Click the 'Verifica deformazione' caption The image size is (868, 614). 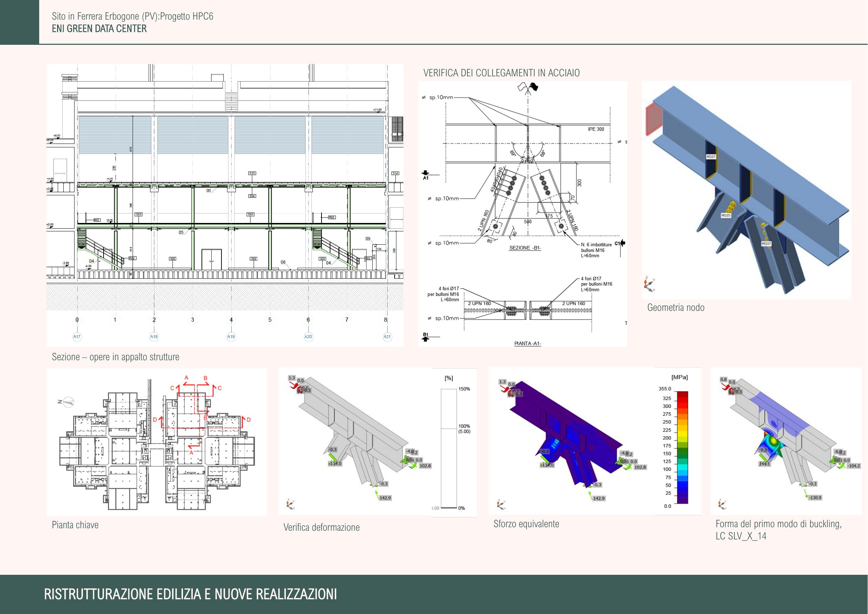click(x=321, y=527)
